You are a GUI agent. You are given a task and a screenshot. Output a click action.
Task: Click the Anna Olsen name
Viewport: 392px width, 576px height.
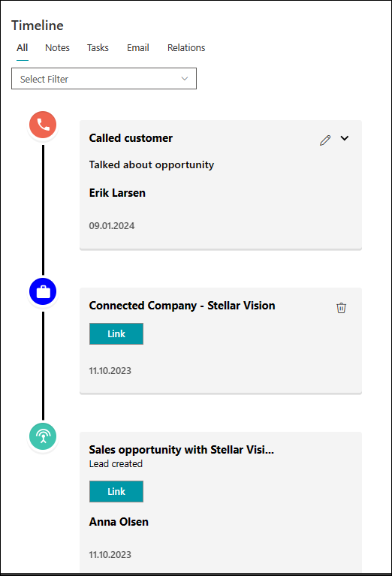[x=119, y=522]
